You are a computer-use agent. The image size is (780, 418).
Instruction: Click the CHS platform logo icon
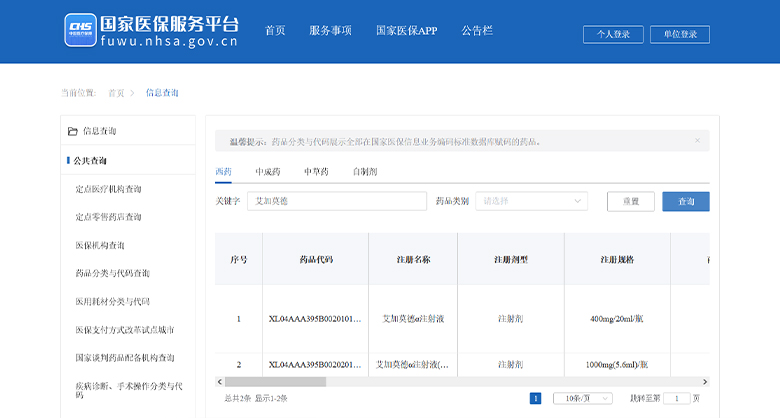[x=80, y=30]
